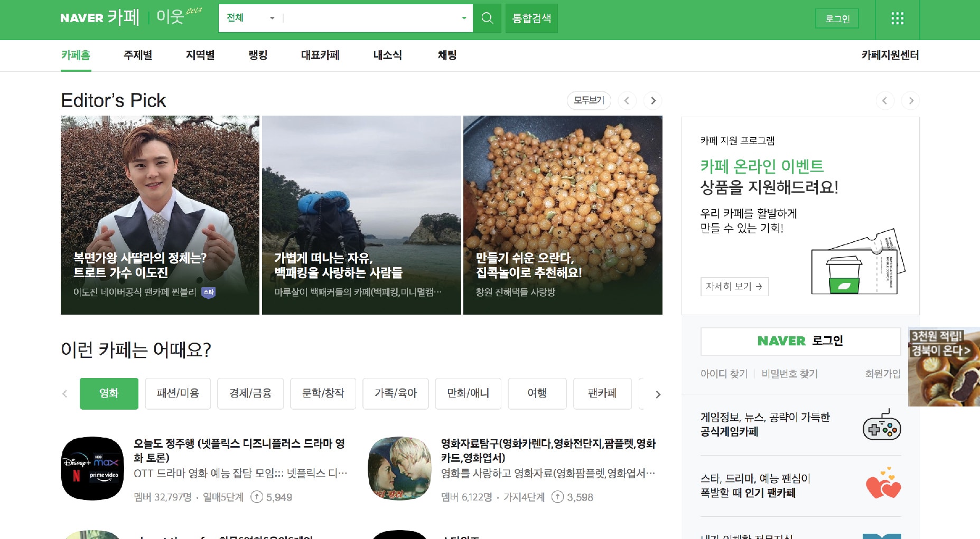Viewport: 980px width, 539px height.
Task: Open the 영화자료탐구 cafe title
Action: [548, 450]
